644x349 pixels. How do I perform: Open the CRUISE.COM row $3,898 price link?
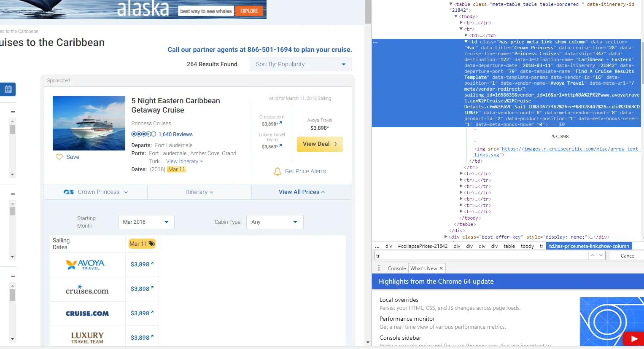click(x=142, y=314)
